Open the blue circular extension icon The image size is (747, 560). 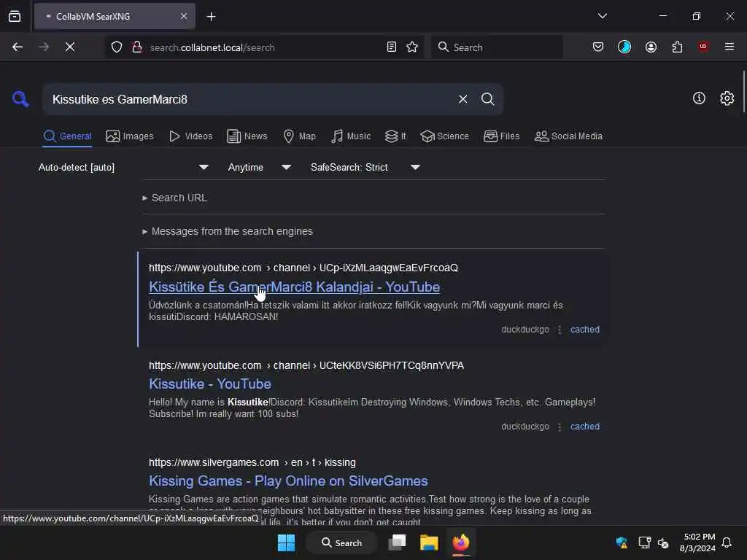pos(624,47)
